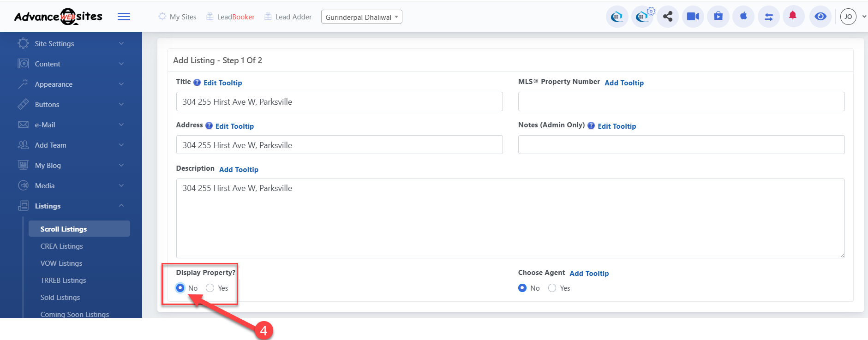
Task: Select Yes for Choose Agent
Action: [x=552, y=288]
